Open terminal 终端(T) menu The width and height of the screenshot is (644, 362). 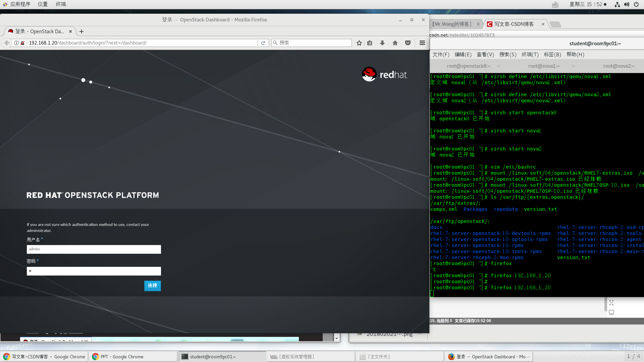point(530,55)
